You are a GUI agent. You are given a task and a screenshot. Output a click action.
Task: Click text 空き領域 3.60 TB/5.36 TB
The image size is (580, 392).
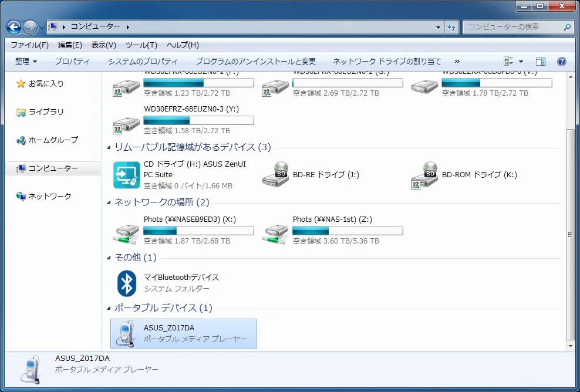point(336,241)
